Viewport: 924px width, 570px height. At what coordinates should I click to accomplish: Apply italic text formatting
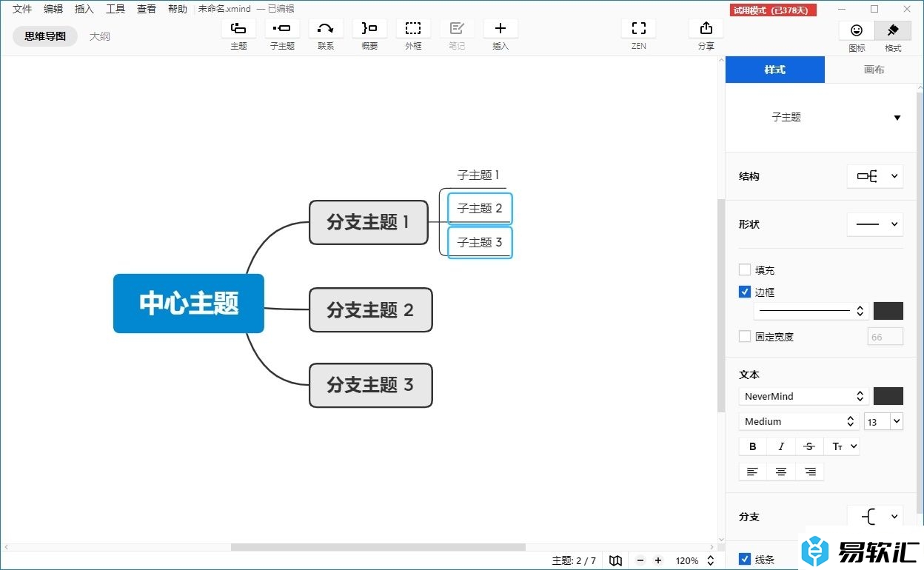click(x=781, y=446)
